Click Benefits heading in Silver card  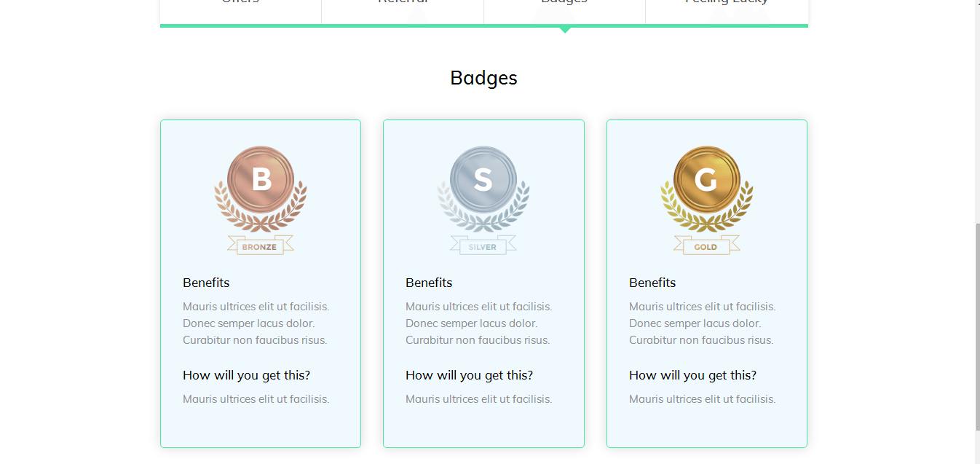point(429,283)
